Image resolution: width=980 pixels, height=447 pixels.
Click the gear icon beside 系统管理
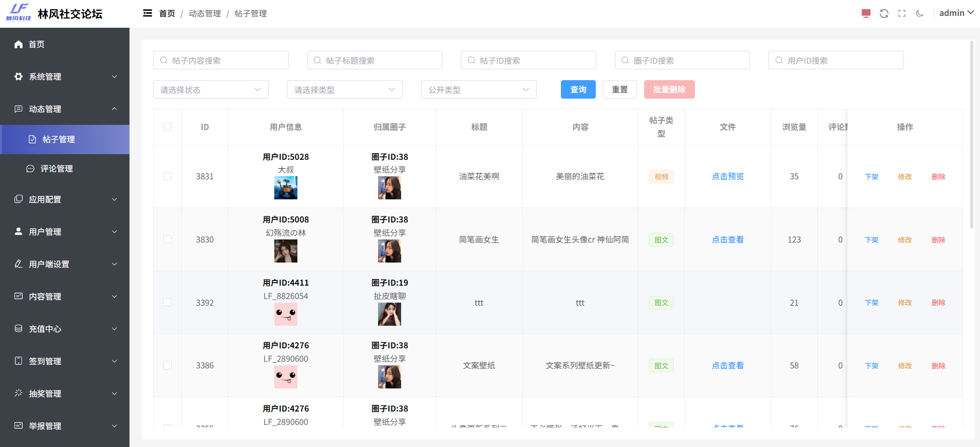tap(18, 77)
